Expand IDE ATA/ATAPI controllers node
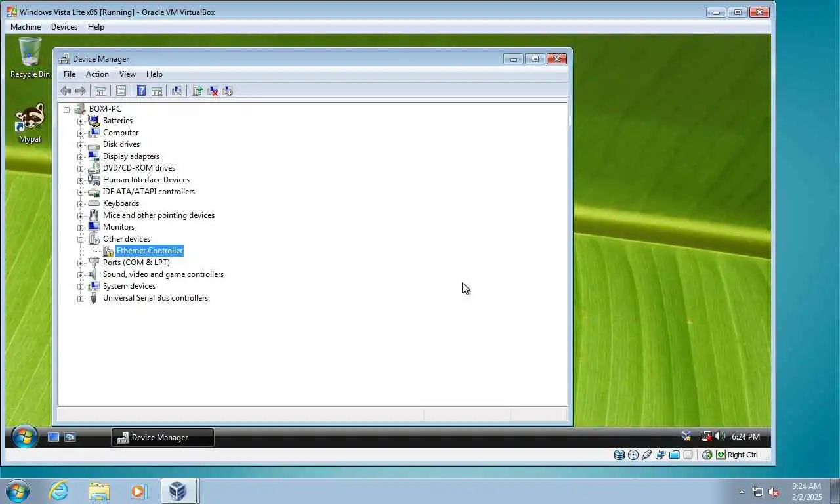 point(80,192)
